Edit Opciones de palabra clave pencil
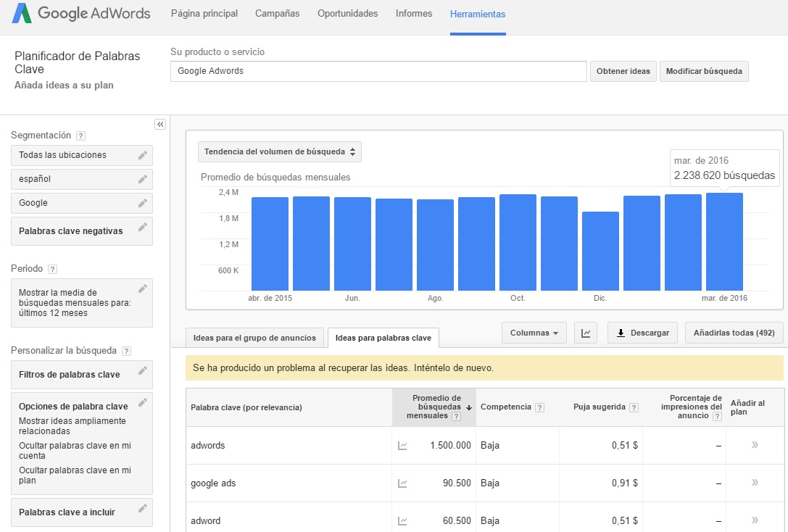 (143, 402)
